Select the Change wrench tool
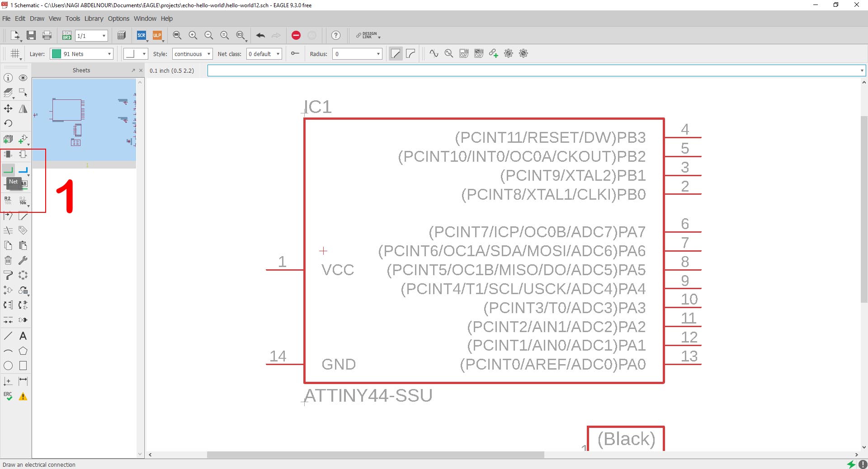 click(23, 260)
